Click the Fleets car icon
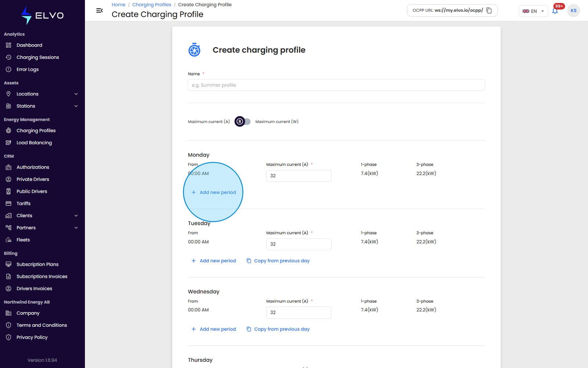The height and width of the screenshot is (368, 588). coord(8,240)
